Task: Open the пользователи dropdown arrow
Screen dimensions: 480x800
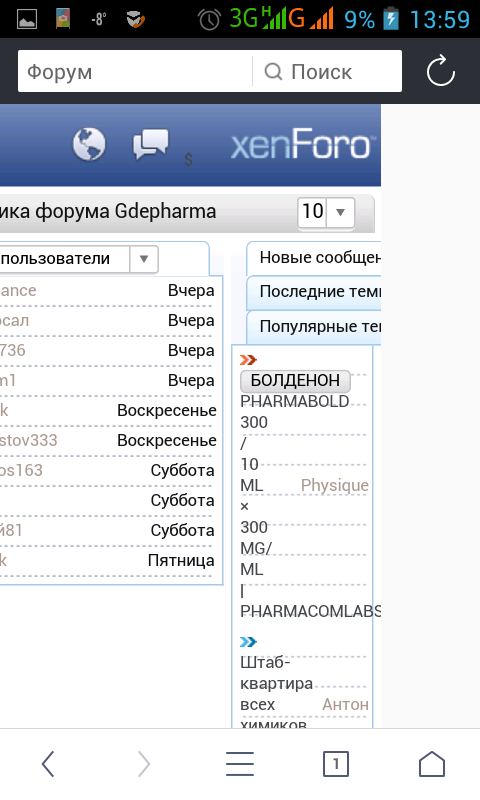Action: click(144, 259)
